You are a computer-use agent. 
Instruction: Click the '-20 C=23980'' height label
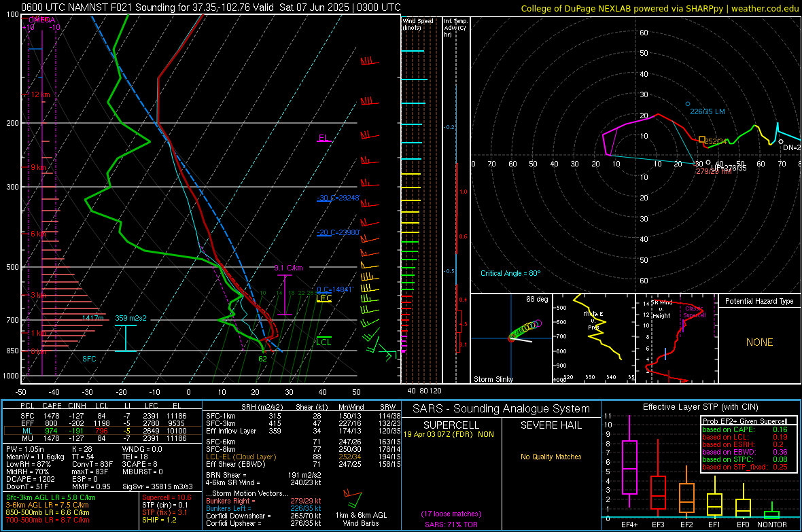338,233
